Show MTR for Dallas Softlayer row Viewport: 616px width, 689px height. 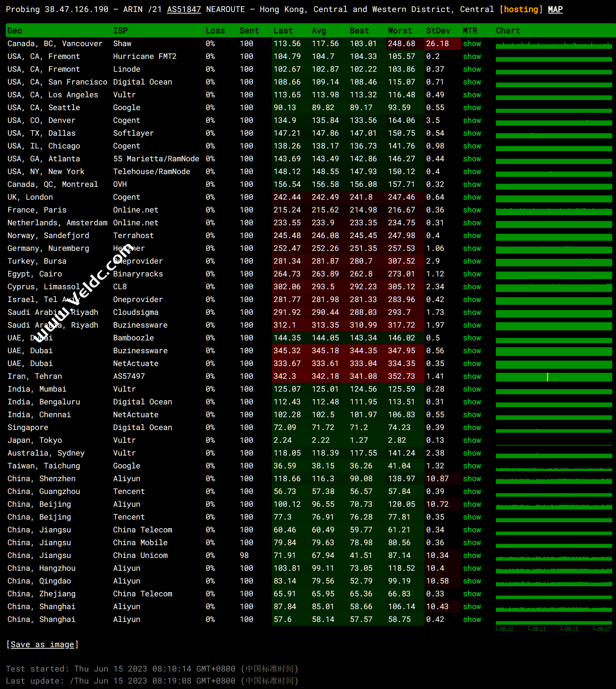(x=472, y=133)
